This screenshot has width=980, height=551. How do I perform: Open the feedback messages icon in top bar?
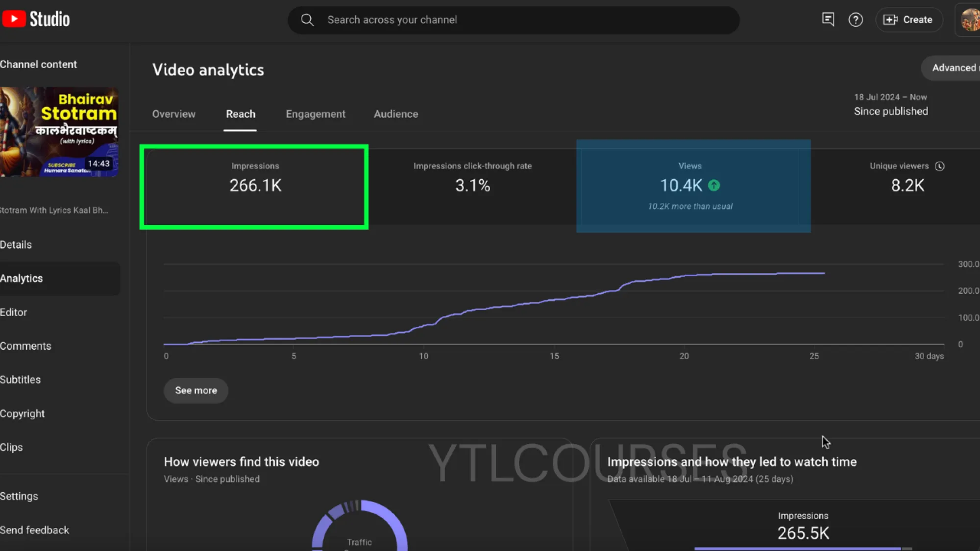coord(828,20)
